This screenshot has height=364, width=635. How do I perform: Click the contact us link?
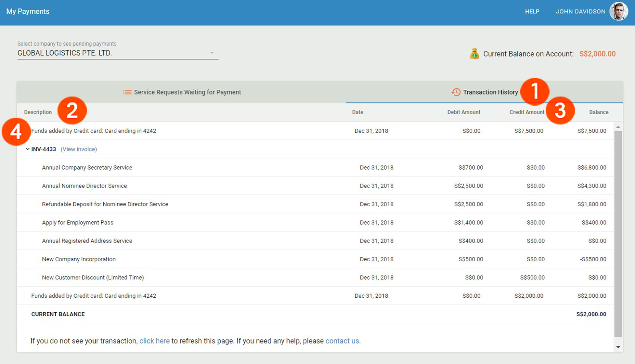click(342, 341)
